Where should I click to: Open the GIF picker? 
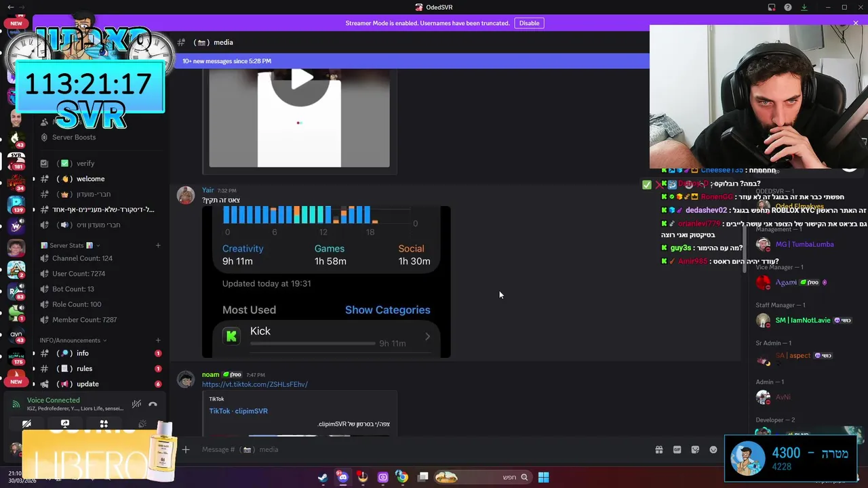pos(677,449)
